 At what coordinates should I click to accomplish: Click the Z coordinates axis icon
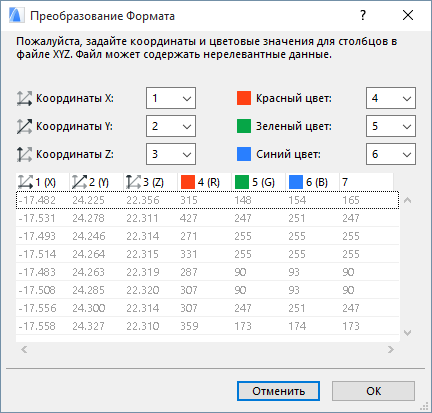pyautogui.click(x=24, y=154)
